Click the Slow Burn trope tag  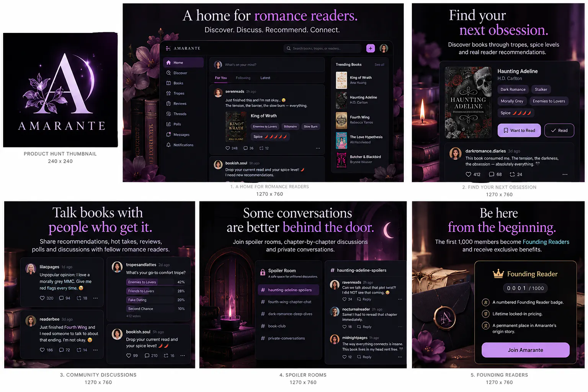click(x=310, y=127)
